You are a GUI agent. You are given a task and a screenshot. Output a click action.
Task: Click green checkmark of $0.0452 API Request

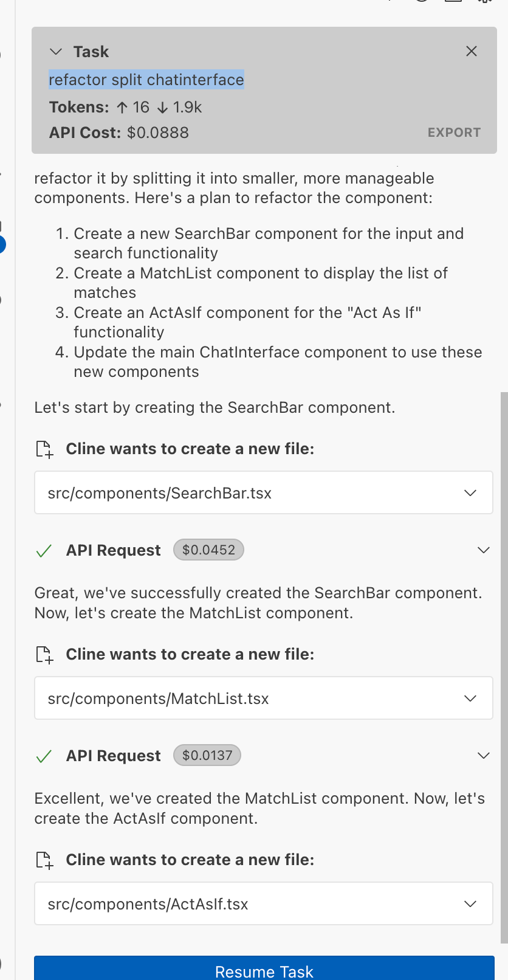(44, 551)
